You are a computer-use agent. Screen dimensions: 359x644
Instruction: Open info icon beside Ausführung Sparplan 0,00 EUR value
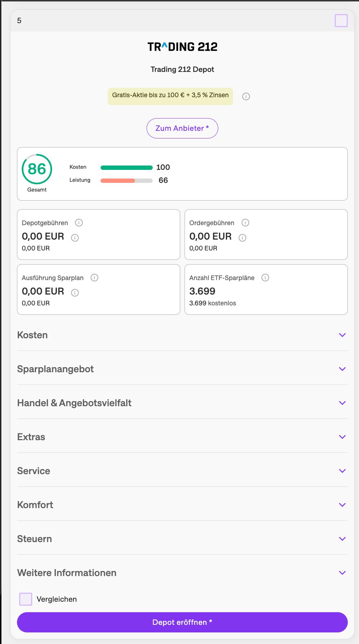pyautogui.click(x=75, y=293)
